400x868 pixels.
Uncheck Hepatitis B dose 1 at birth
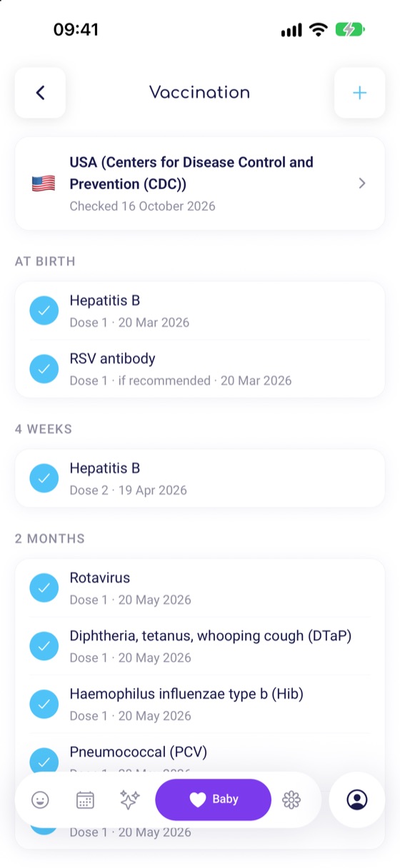coord(44,311)
